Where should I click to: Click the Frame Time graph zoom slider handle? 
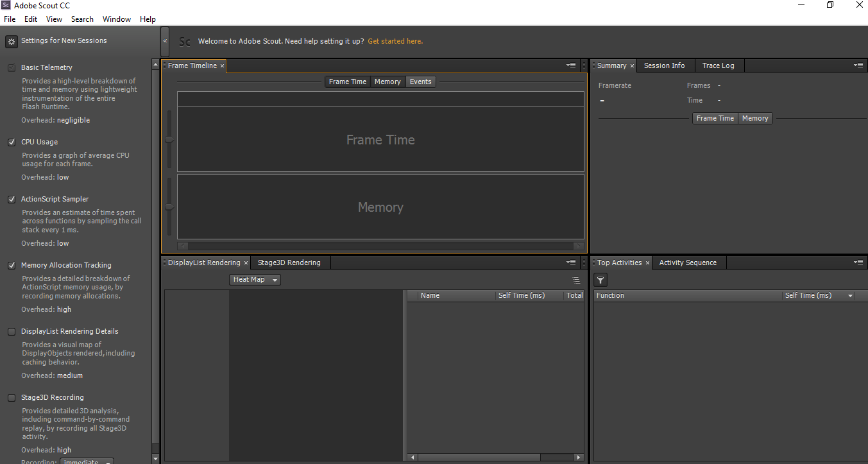coord(169,139)
